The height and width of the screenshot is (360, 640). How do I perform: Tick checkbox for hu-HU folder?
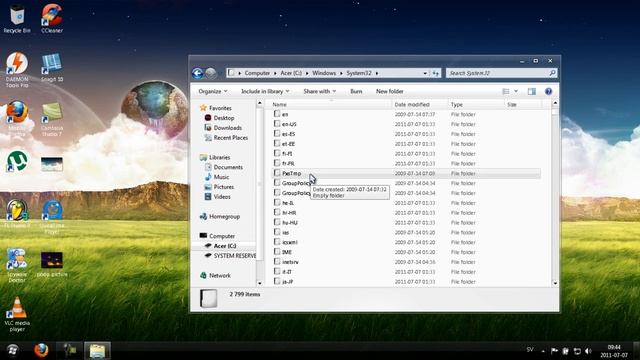pyautogui.click(x=277, y=222)
